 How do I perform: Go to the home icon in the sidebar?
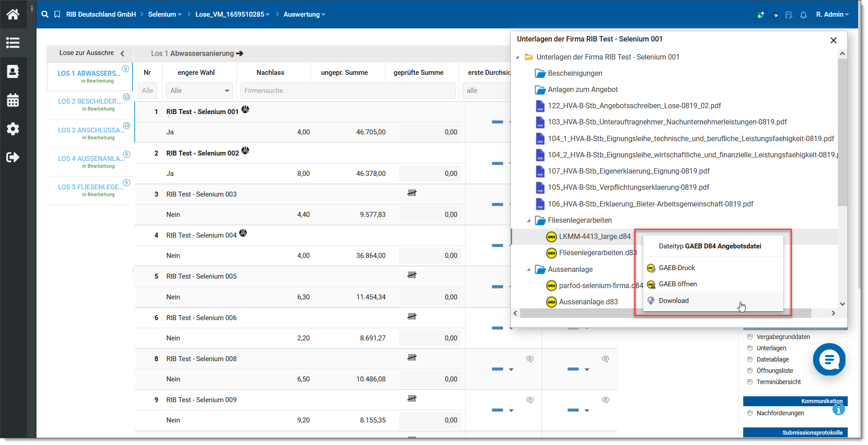tap(13, 14)
